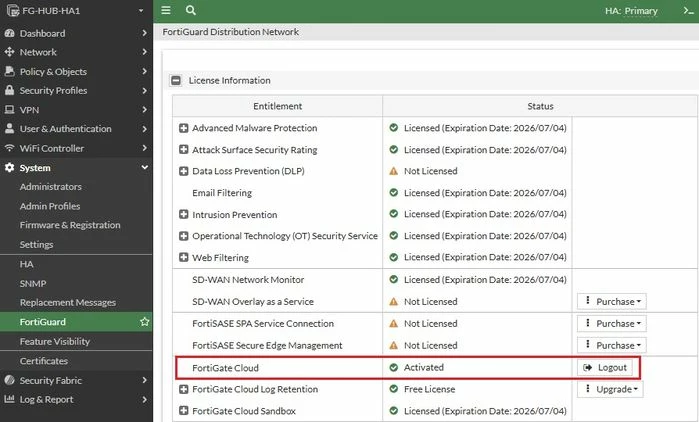
Task: Go to Admin Profiles under System
Action: (x=50, y=206)
